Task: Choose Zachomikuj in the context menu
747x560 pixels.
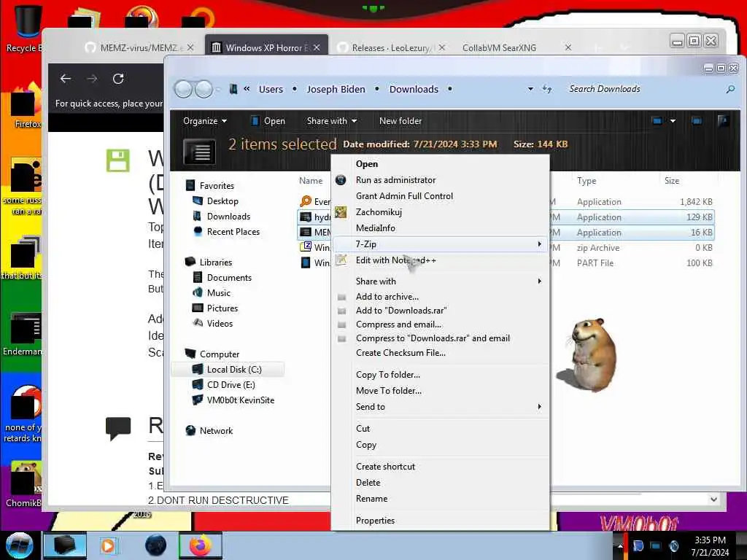Action: tap(441, 212)
